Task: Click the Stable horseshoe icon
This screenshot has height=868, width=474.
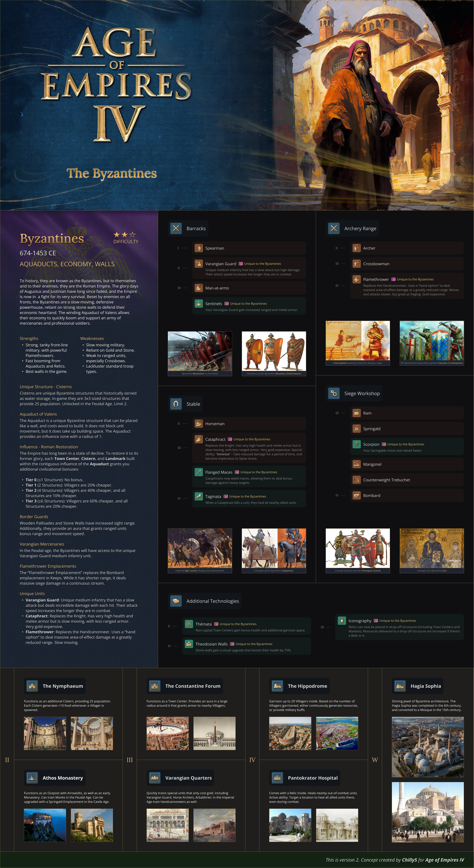Action: 176,404
